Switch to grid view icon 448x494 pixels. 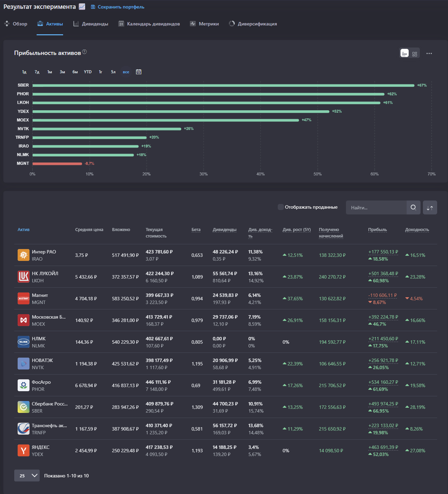tap(414, 54)
